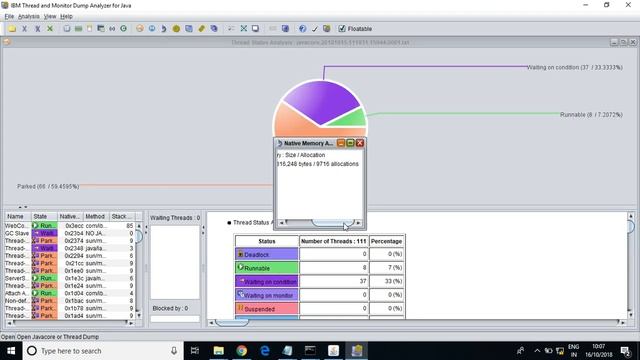Click the purple Waiting on condition cell
The height and width of the screenshot is (360, 640).
[x=267, y=281]
